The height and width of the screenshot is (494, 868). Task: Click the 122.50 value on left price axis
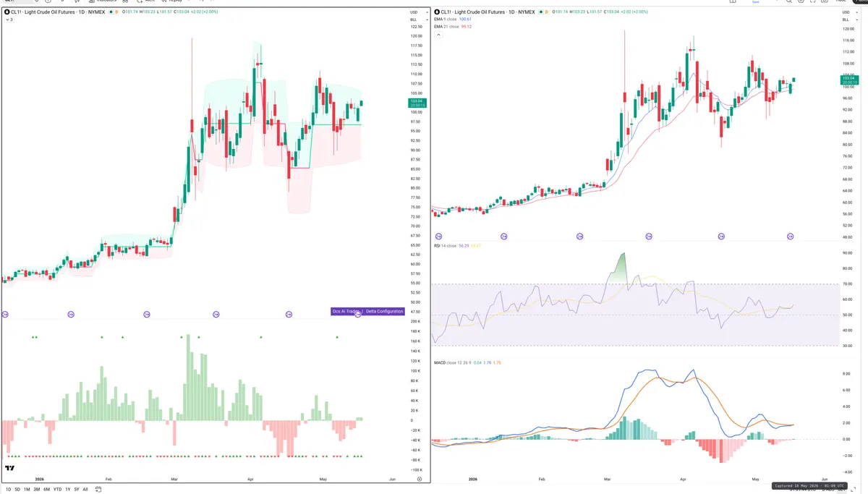416,27
